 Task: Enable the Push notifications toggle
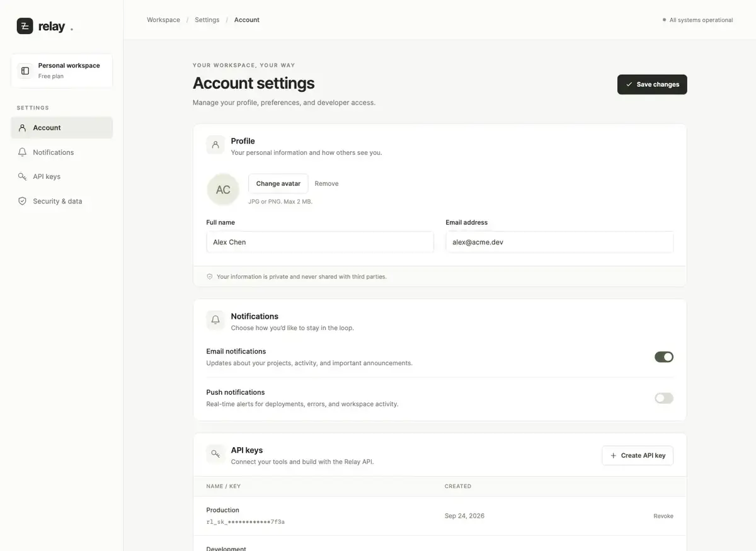click(664, 398)
